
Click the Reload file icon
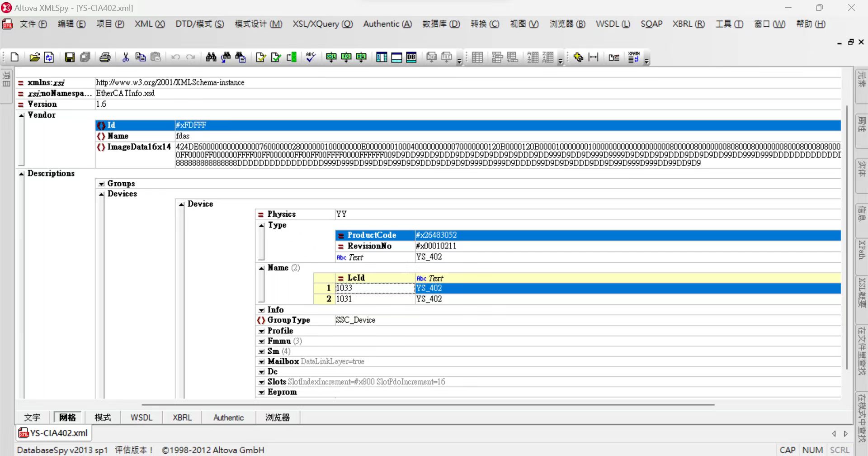pyautogui.click(x=49, y=57)
